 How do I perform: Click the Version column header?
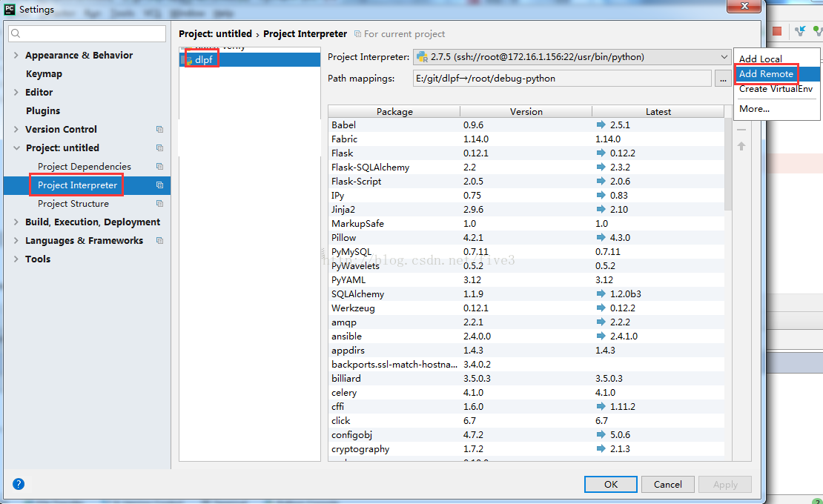pos(526,112)
